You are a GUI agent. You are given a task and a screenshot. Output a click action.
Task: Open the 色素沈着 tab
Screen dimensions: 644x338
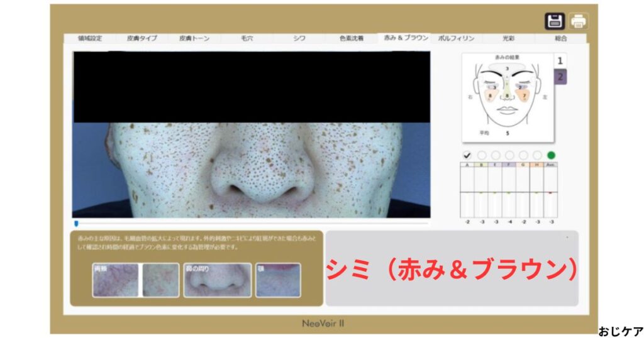coord(352,38)
